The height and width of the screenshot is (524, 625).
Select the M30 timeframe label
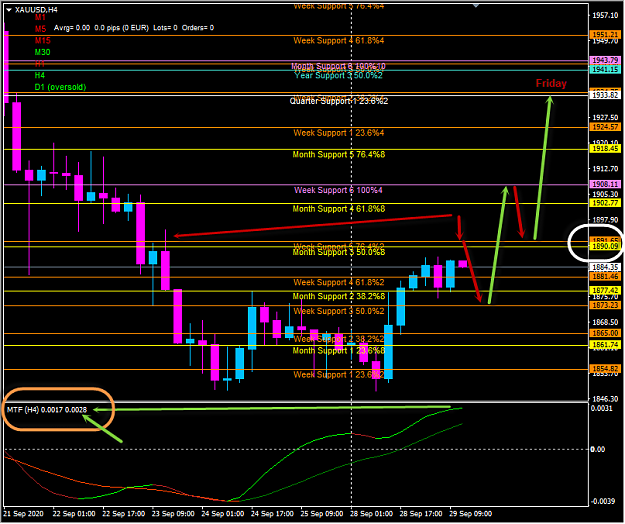[x=43, y=52]
